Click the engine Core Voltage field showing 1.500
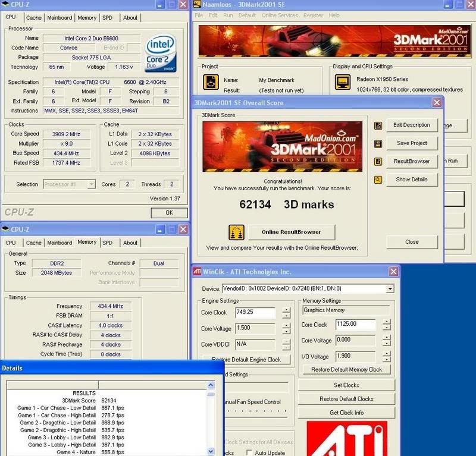 pyautogui.click(x=255, y=328)
